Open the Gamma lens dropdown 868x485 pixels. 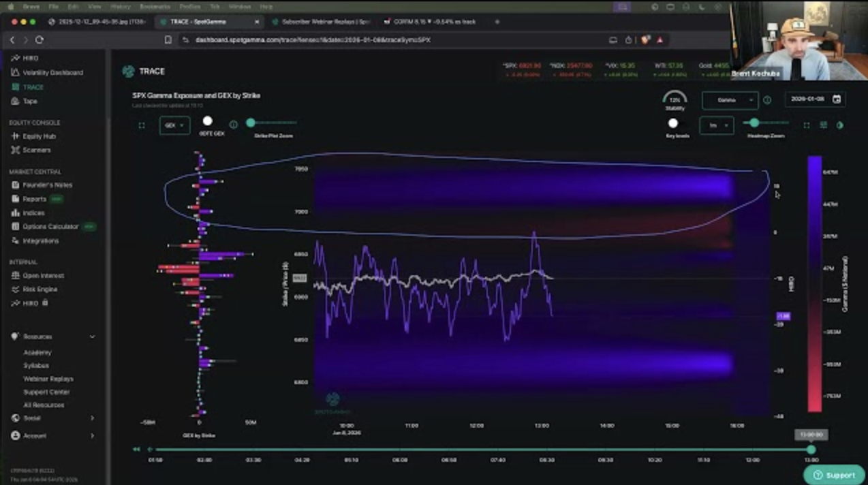point(730,100)
